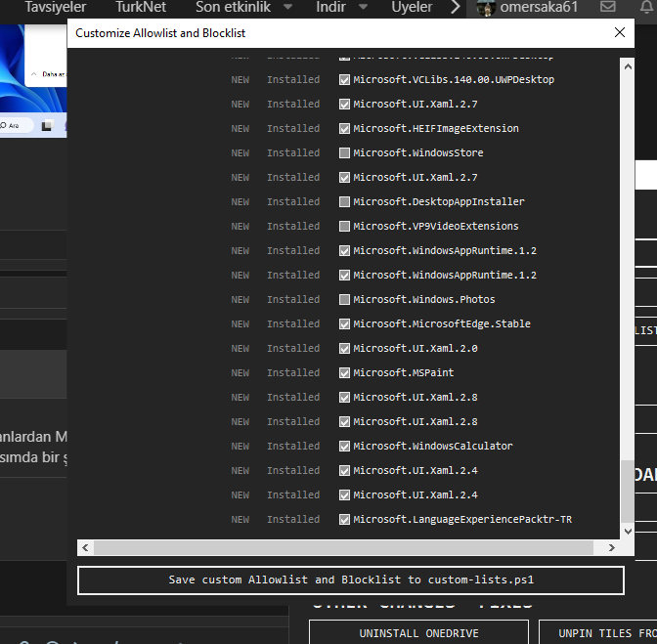Open the Son etkinlik menu item
Screen dimensions: 657x644
pos(233,7)
